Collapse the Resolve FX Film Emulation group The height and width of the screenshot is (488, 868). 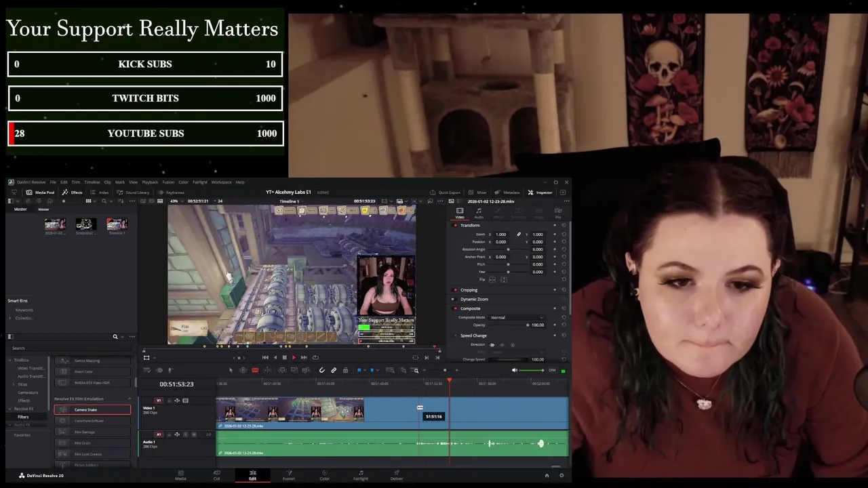(x=130, y=399)
